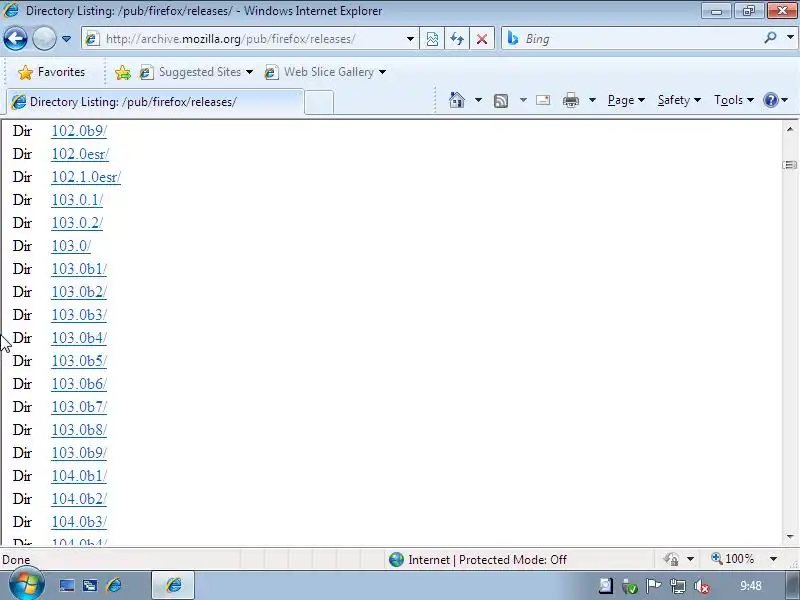Click the red Stop loading icon
800x600 pixels.
point(482,39)
